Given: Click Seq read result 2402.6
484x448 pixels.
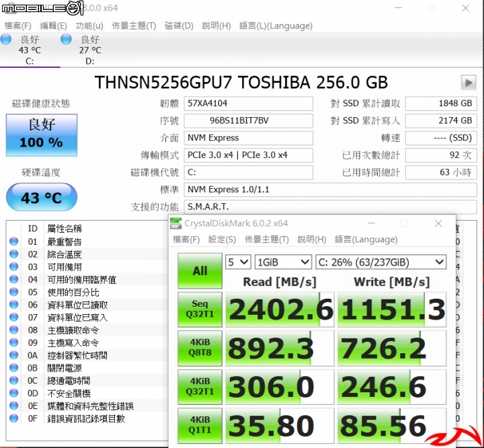Looking at the screenshot, I should click(280, 309).
